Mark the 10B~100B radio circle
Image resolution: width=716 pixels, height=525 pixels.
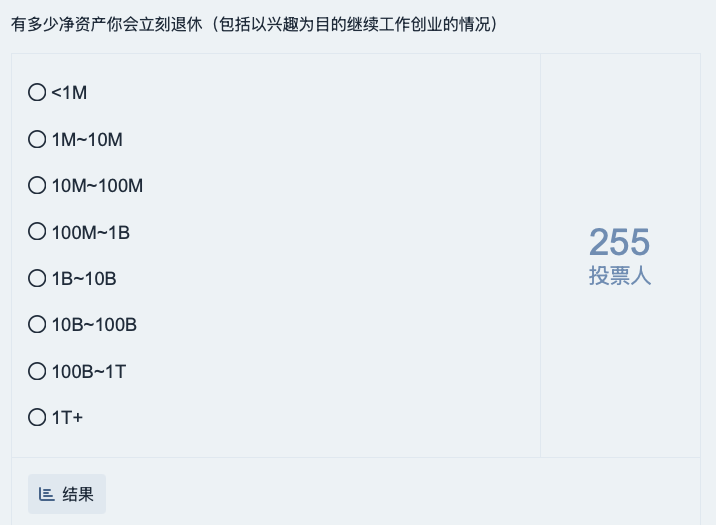(37, 324)
